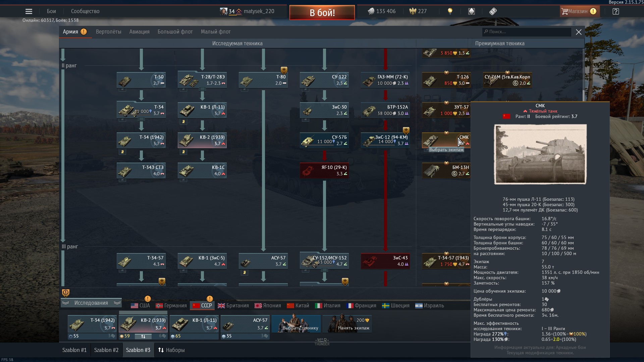Viewport: 644px width, 362px height.
Task: Select the БТР-152А vehicle card
Action: 385,110
